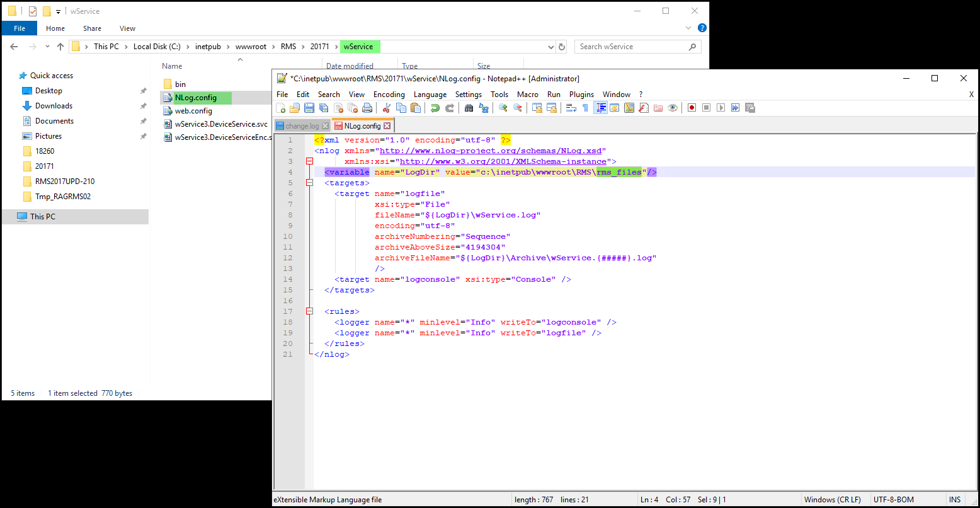This screenshot has width=980, height=508.
Task: Click the Search wService box
Action: (637, 47)
